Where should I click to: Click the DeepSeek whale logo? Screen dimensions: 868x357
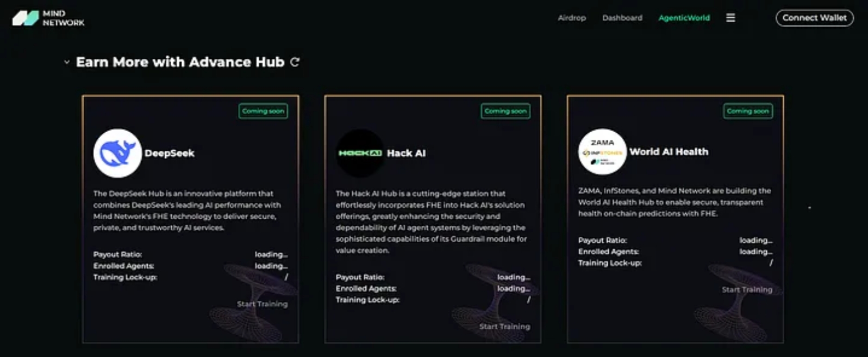click(117, 153)
